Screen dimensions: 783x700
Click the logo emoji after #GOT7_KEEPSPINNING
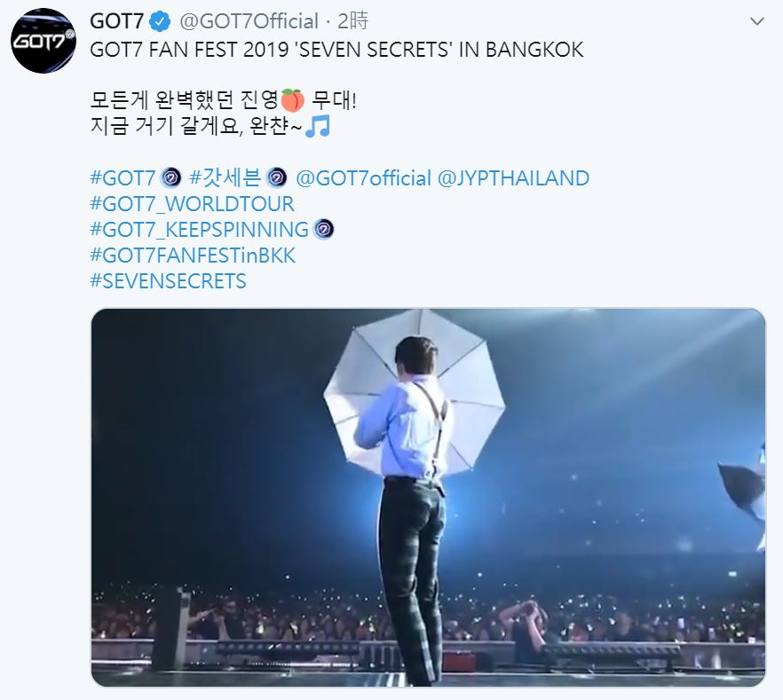(x=324, y=230)
